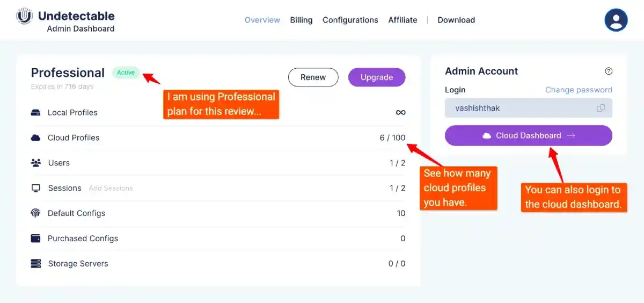Click the Sessions monitor icon
Viewport: 644px width, 303px height.
coord(36,188)
